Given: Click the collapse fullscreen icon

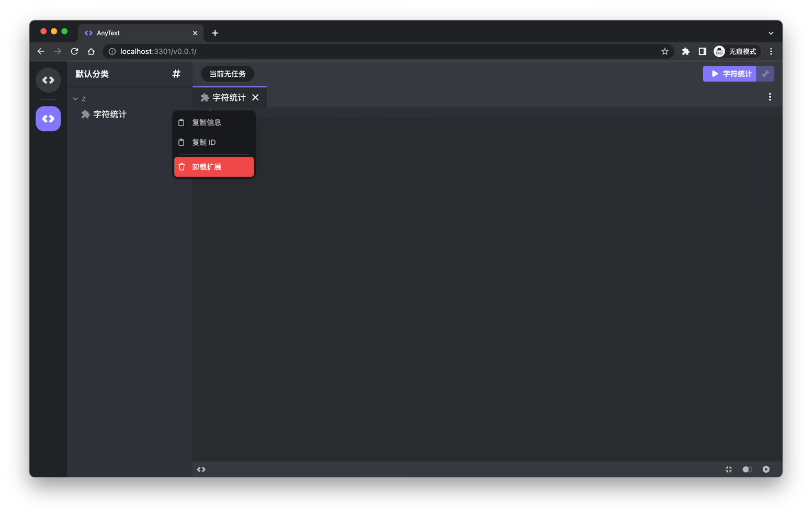Looking at the screenshot, I should 728,469.
